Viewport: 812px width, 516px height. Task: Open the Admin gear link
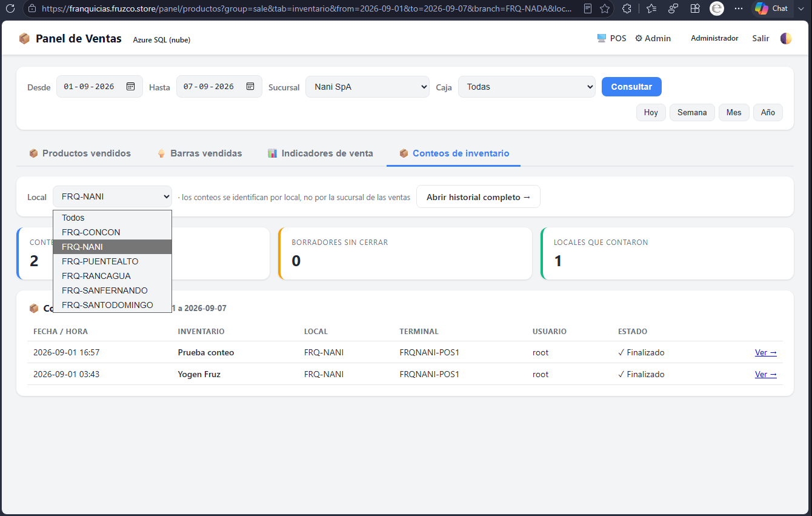pyautogui.click(x=653, y=38)
